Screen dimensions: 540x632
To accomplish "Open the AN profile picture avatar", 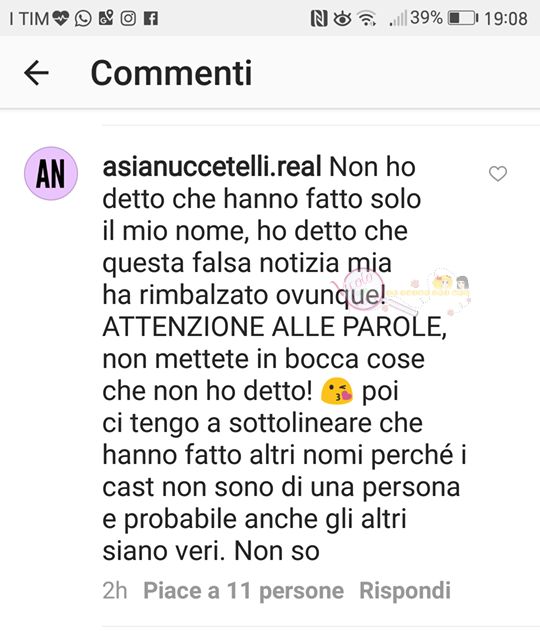I will coord(51,173).
